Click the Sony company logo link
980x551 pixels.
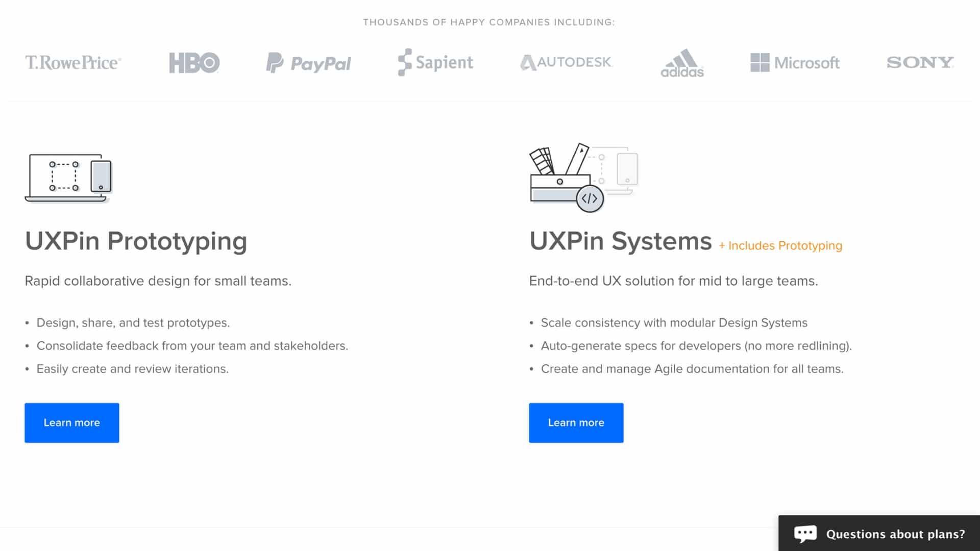pyautogui.click(x=920, y=62)
